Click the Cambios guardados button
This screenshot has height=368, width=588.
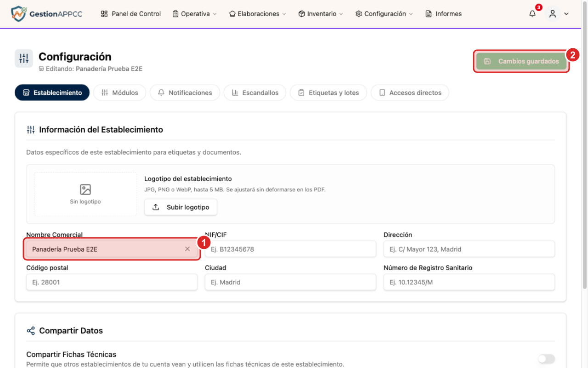point(521,61)
